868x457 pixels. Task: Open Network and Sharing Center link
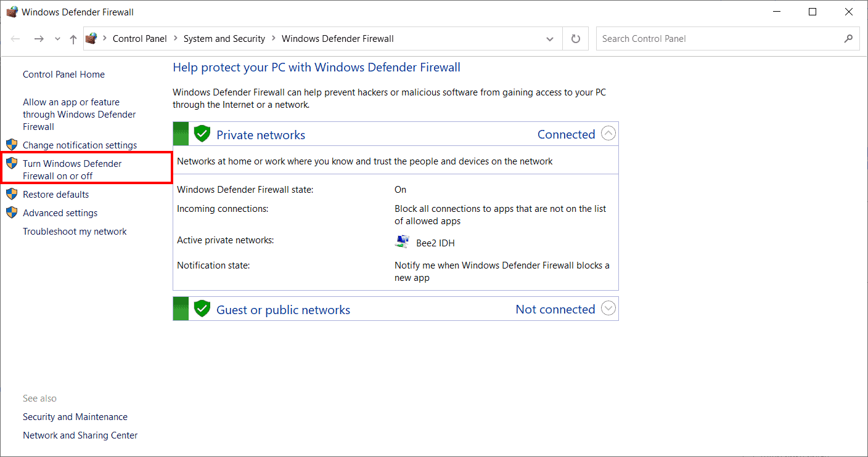click(x=80, y=435)
